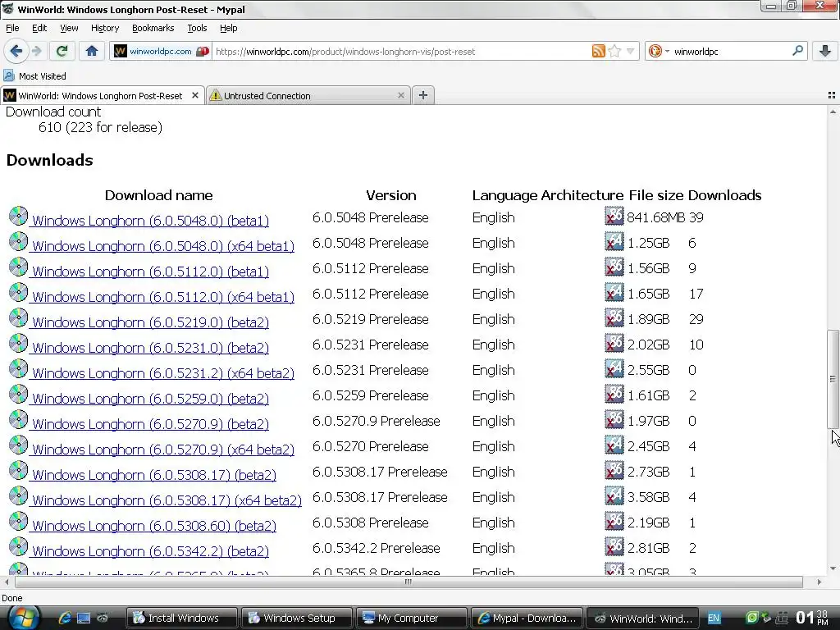
Task: Click x64 architecture icon for 1.25GB row
Action: (614, 242)
